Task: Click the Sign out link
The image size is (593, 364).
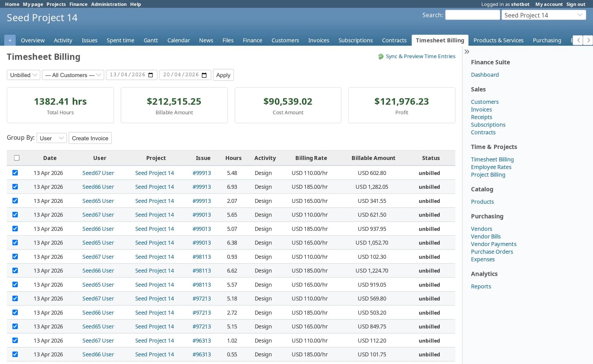Action: [576, 4]
